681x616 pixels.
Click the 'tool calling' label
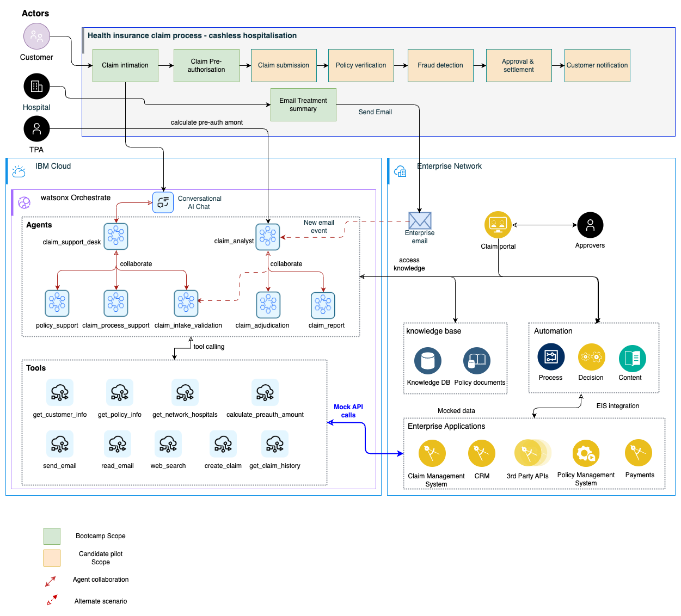(x=209, y=347)
